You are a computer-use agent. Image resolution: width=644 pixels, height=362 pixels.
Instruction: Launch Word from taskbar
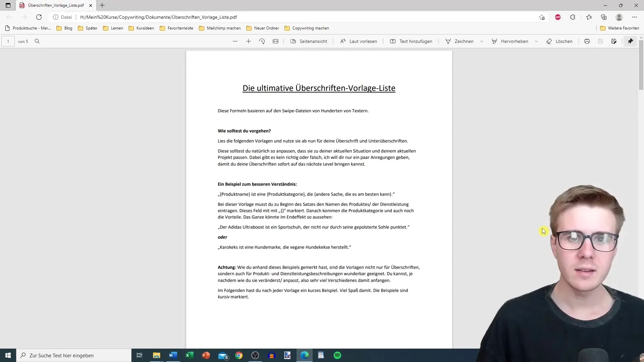click(x=173, y=355)
